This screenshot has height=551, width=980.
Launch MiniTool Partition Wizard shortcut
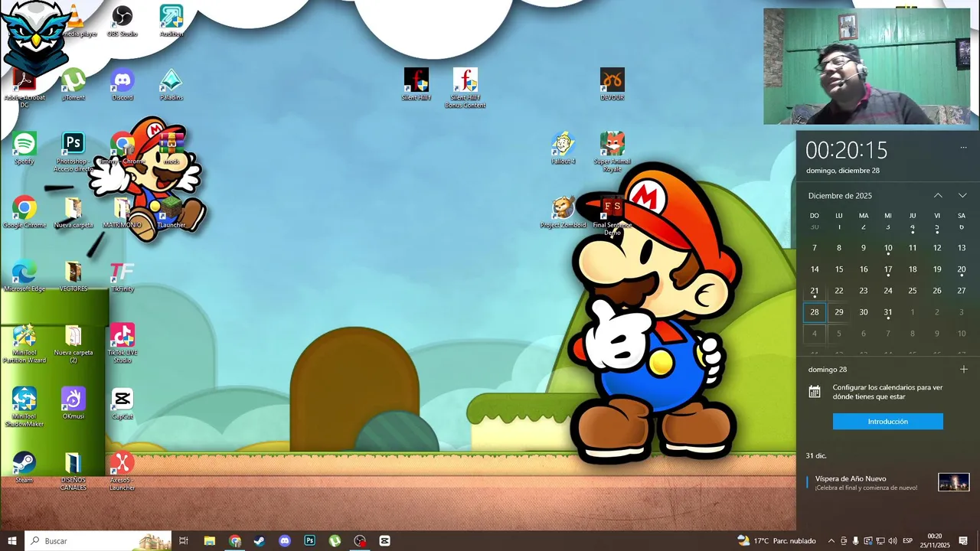coord(24,343)
